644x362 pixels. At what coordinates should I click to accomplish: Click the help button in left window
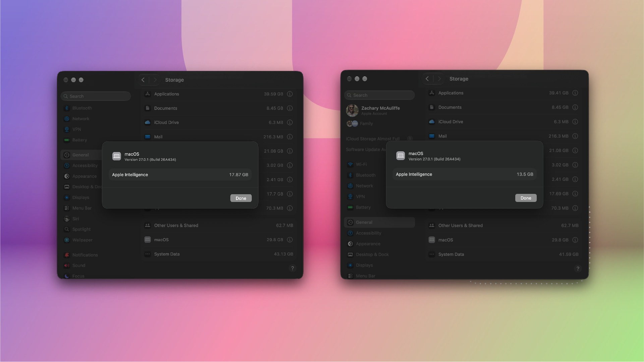tap(292, 268)
